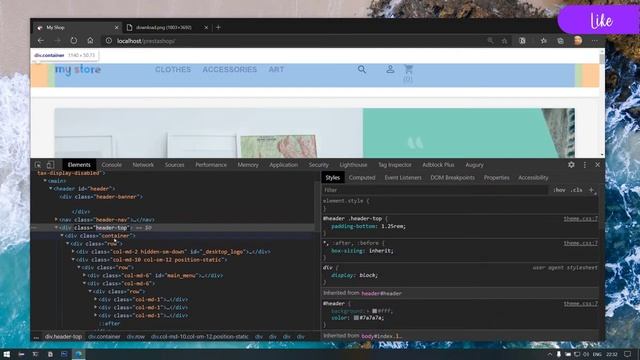640x360 pixels.
Task: Open the Adblock Plus DevTools tab
Action: click(438, 165)
